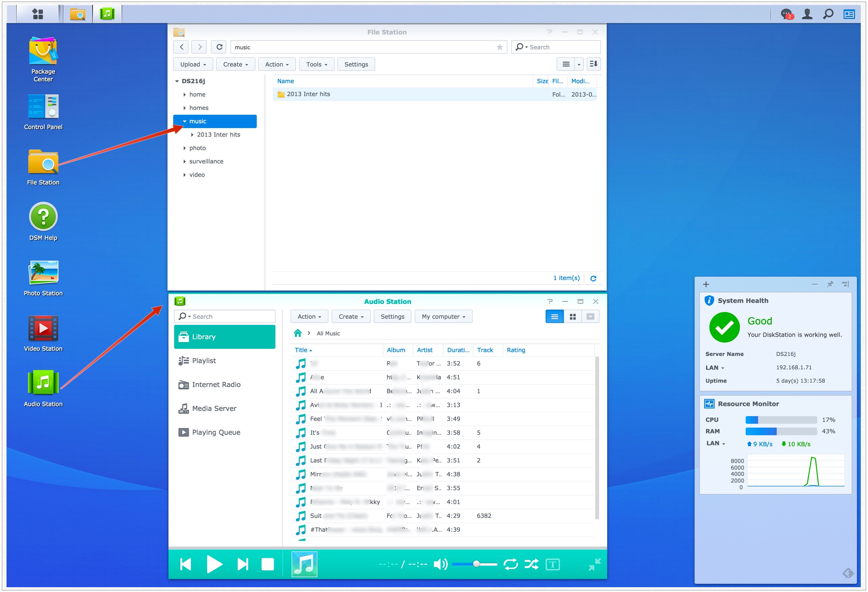Launch Video Station desktop icon

pos(43,333)
